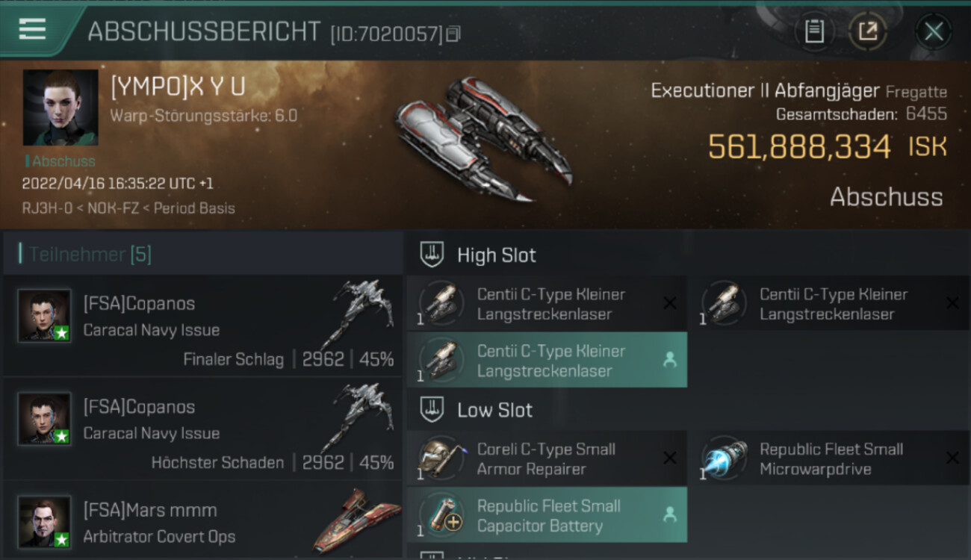This screenshot has height=560, width=971.
Task: Select Republic Fleet Small Capacitor Battery
Action: tap(547, 515)
